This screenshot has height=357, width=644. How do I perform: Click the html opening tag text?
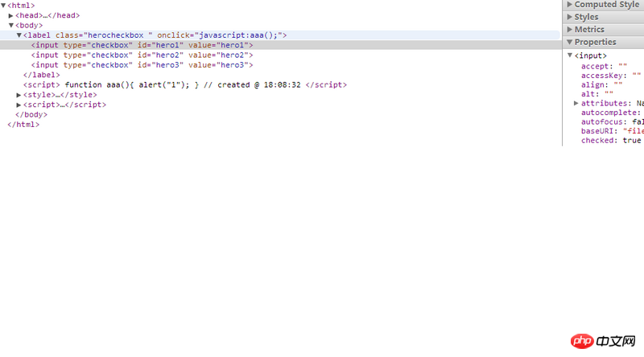point(21,6)
